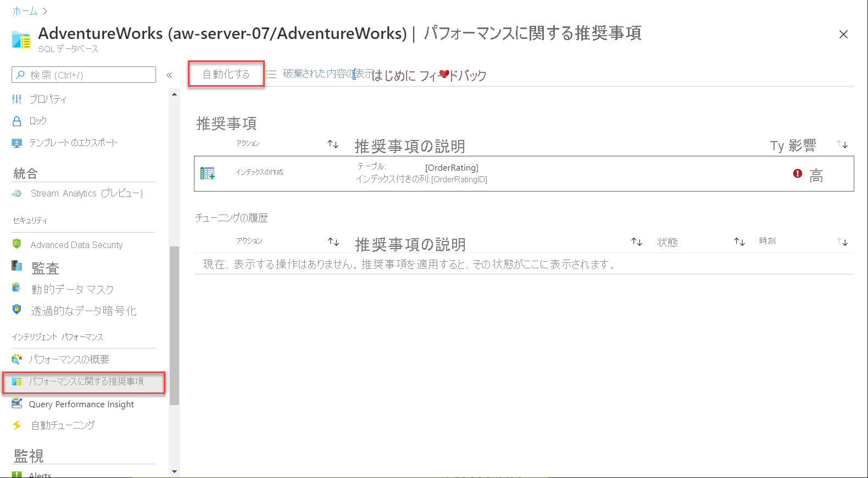The width and height of the screenshot is (868, 478).
Task: Click the search magnifier icon in sidebar
Action: 20,75
